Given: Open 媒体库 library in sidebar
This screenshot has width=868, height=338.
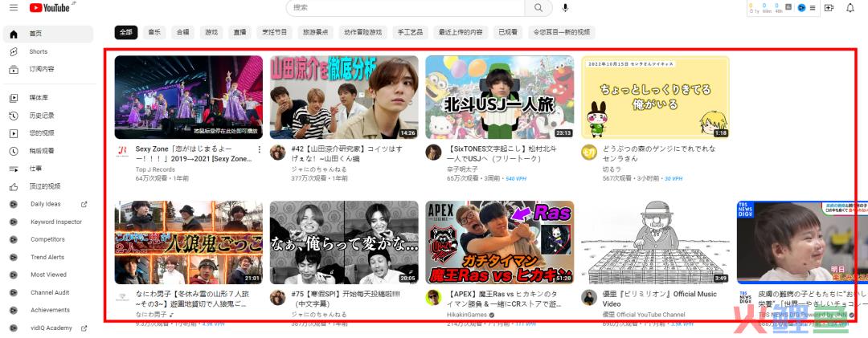Looking at the screenshot, I should coord(48,98).
